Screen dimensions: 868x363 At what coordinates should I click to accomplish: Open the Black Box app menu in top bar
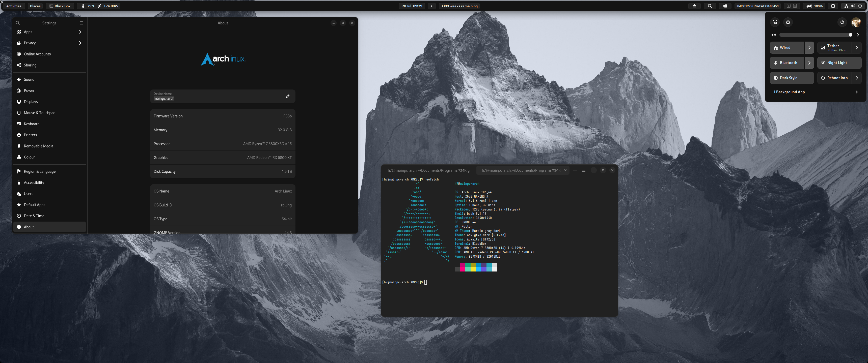(x=60, y=6)
